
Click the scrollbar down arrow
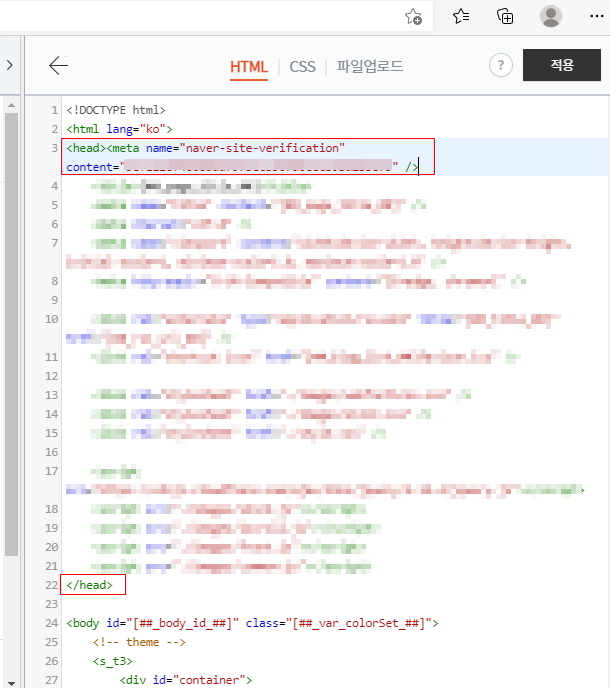(11, 683)
